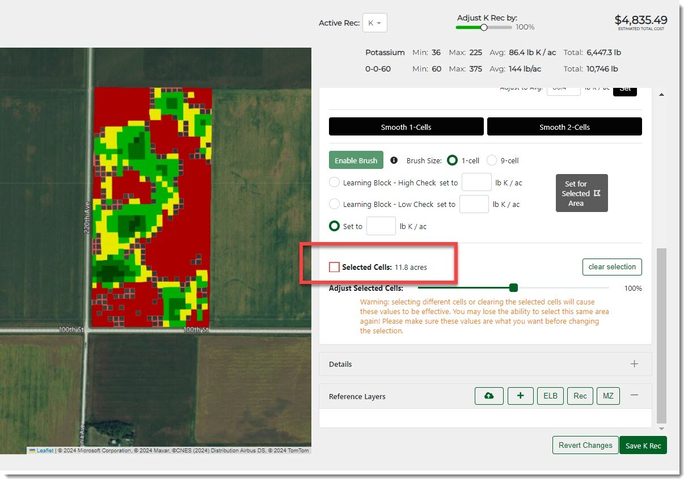The width and height of the screenshot is (688, 483).
Task: Choose Learning Block - High Check option
Action: (335, 182)
